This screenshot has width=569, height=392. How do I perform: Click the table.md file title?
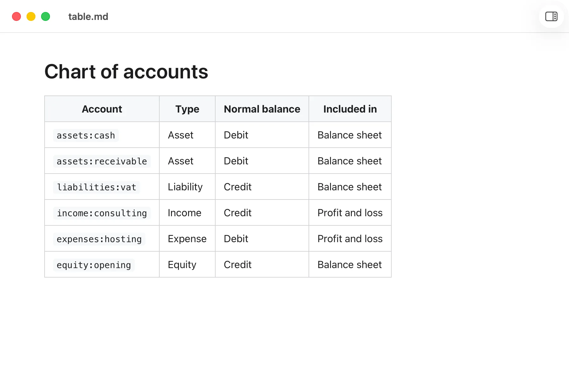[88, 16]
